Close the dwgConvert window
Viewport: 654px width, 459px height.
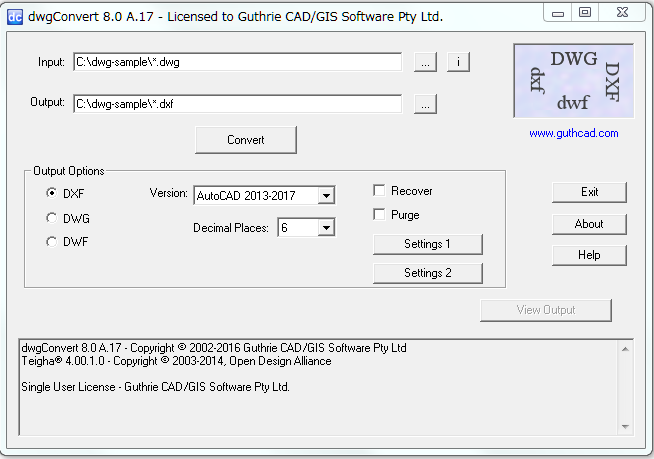(622, 13)
